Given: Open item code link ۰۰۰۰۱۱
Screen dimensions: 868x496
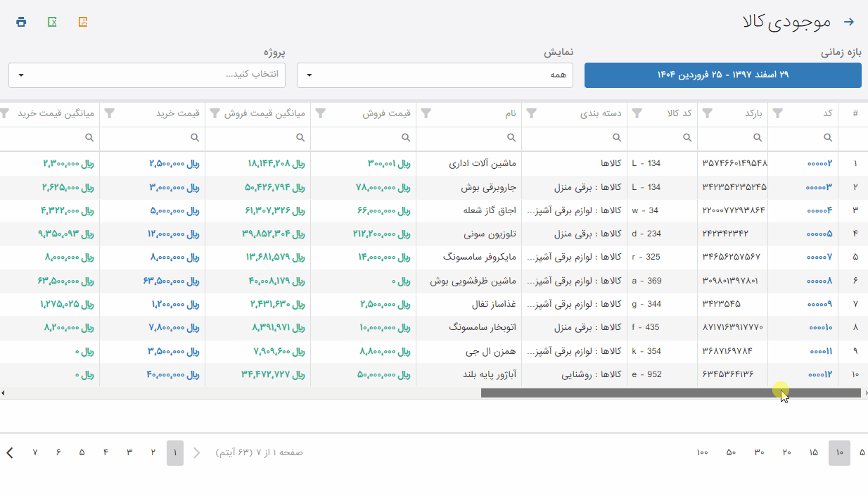Looking at the screenshot, I should (x=822, y=351).
